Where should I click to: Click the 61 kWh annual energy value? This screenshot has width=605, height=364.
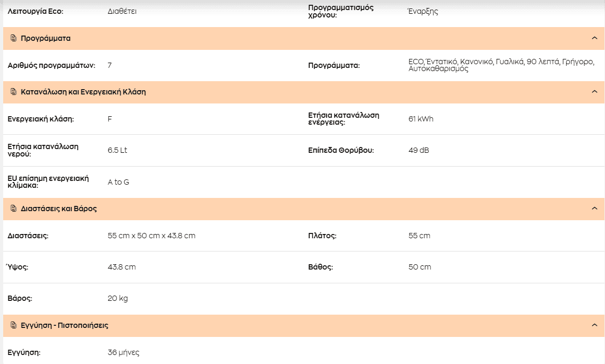[421, 119]
